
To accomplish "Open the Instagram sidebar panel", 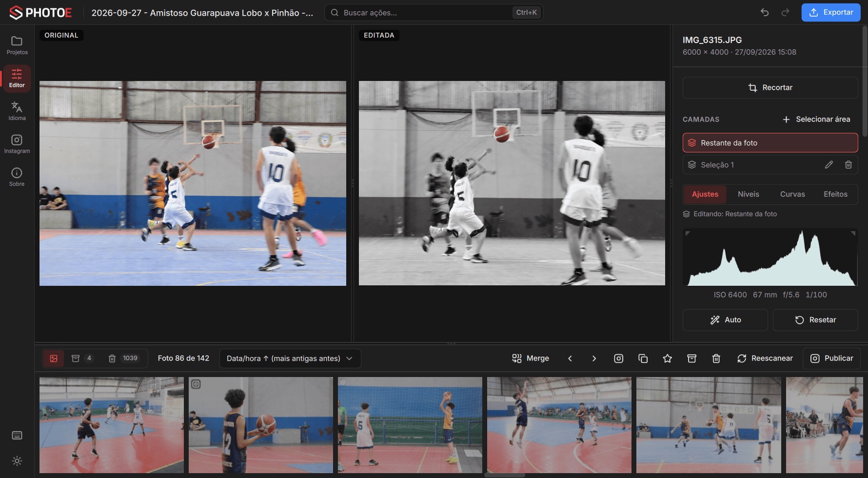I will [x=17, y=144].
